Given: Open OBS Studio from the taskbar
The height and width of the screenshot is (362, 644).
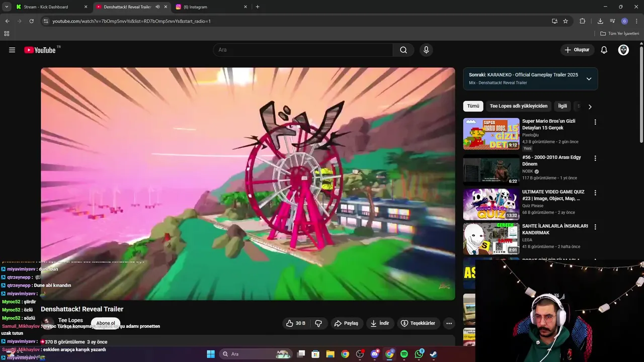Looking at the screenshot, I should click(x=360, y=354).
